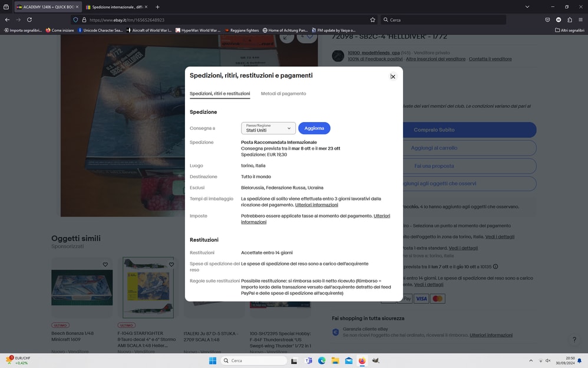The width and height of the screenshot is (588, 368).
Task: Click the Aggiorna button
Action: tap(314, 128)
